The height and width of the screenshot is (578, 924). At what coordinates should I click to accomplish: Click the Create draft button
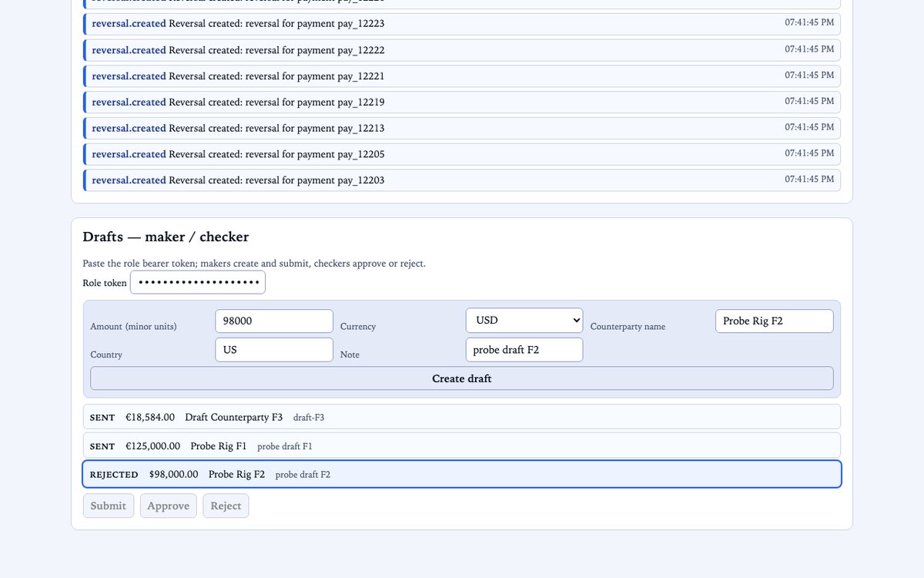(462, 378)
